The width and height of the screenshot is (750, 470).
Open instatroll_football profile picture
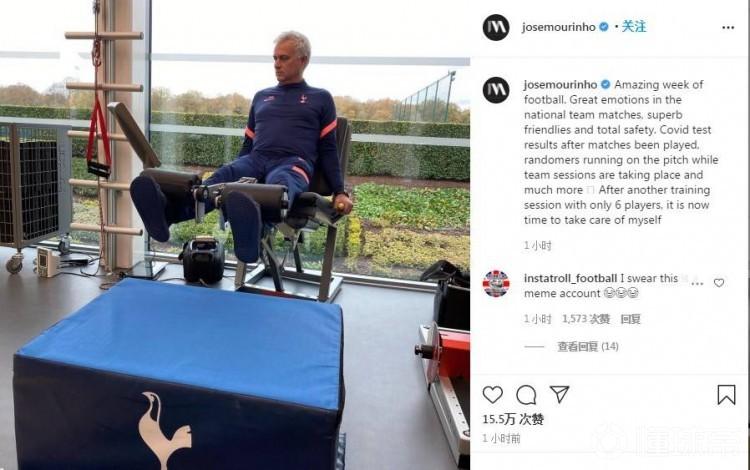pyautogui.click(x=496, y=284)
